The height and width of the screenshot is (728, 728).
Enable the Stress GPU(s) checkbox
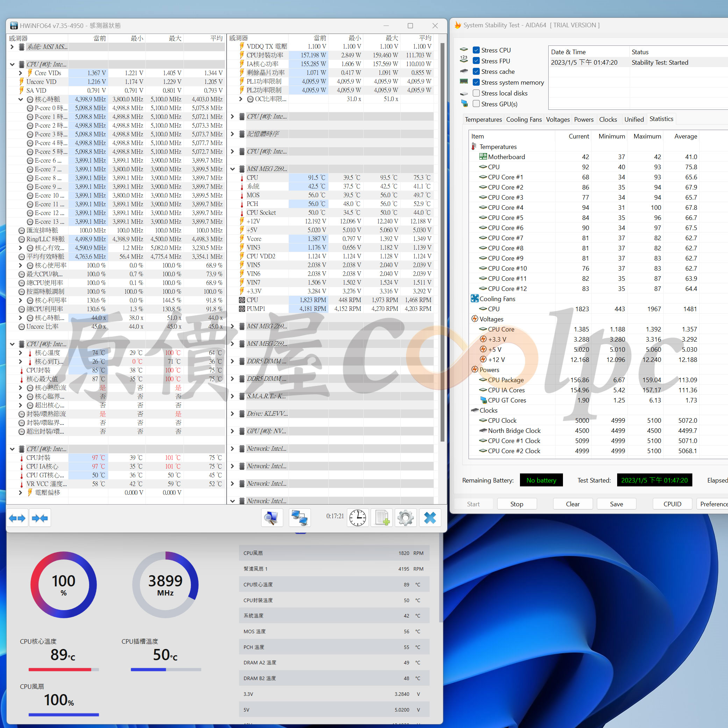click(x=476, y=104)
